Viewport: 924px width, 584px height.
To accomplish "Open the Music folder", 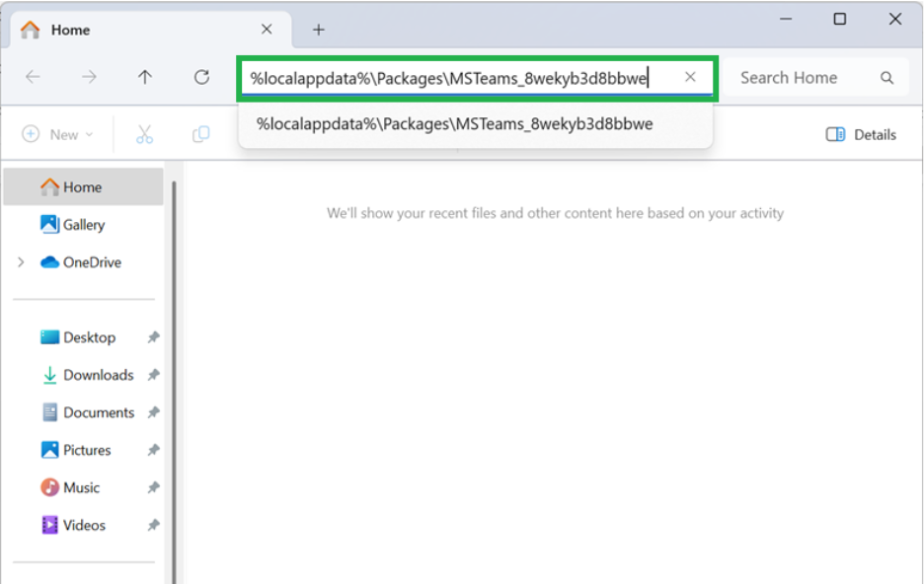I will (69, 487).
